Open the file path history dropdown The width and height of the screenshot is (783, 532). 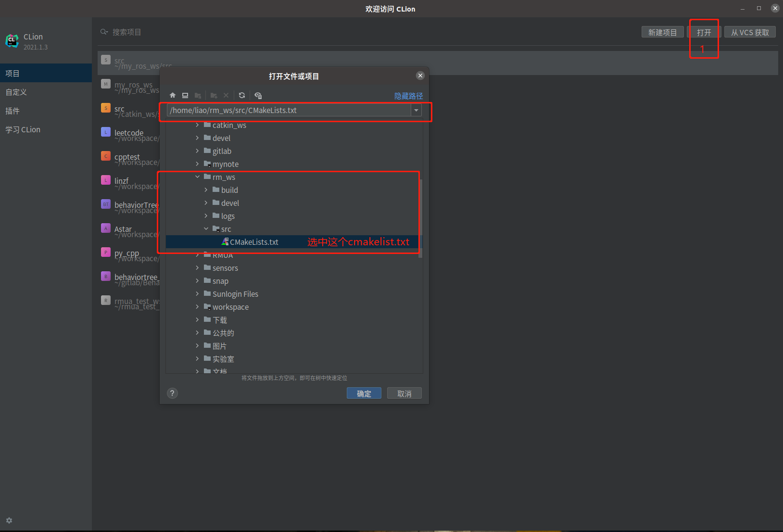pos(416,110)
